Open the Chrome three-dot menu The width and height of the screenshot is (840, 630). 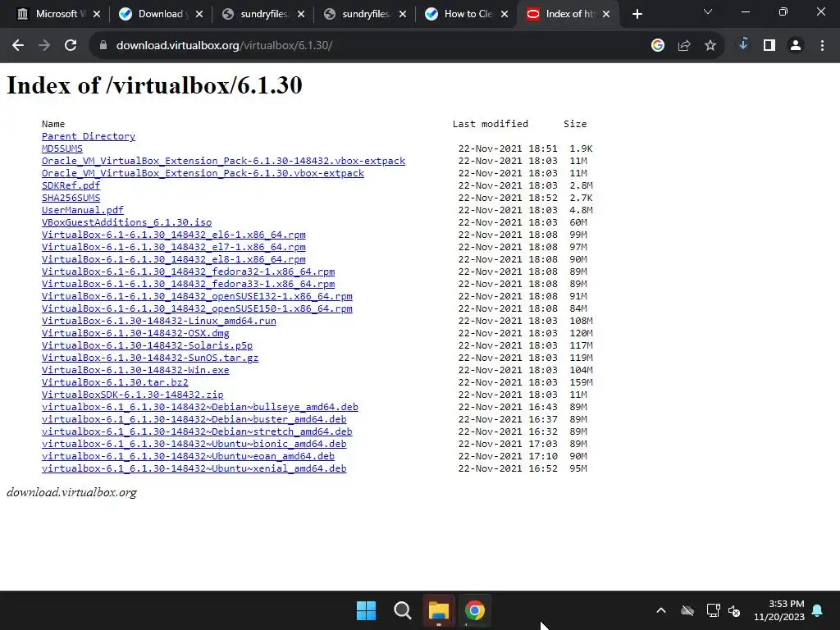tap(822, 46)
